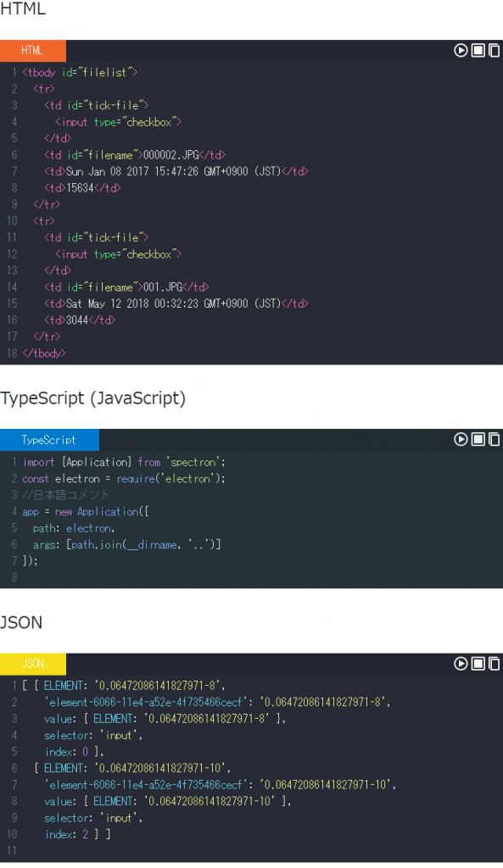Screen dimensions: 503x868
Task: Click the play icon on the HTML code block
Action: [461, 50]
